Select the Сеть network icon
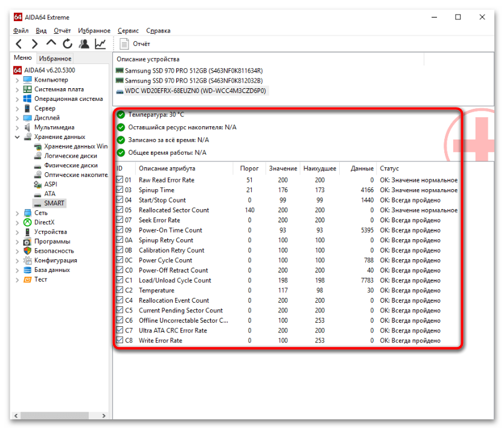The width and height of the screenshot is (504, 429). (x=27, y=213)
